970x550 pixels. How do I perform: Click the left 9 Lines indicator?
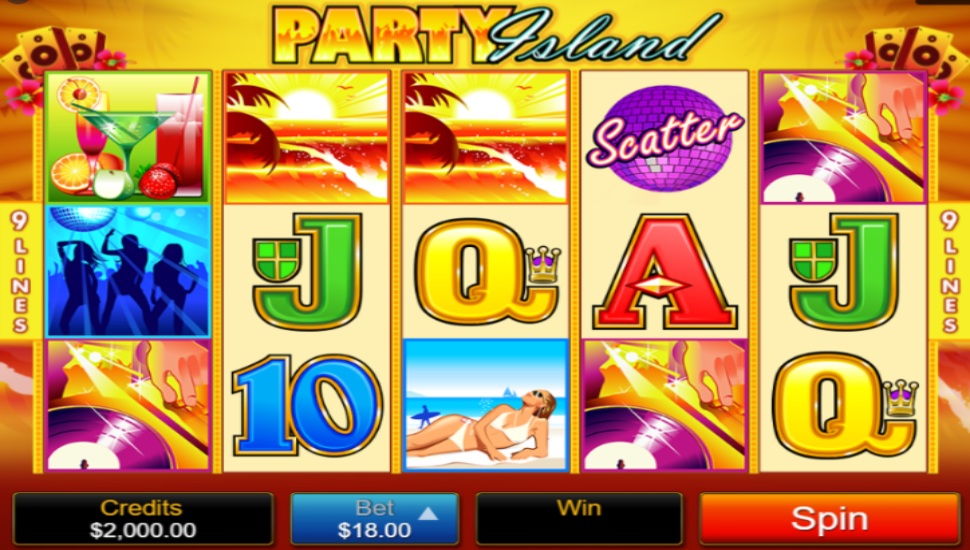[20, 271]
